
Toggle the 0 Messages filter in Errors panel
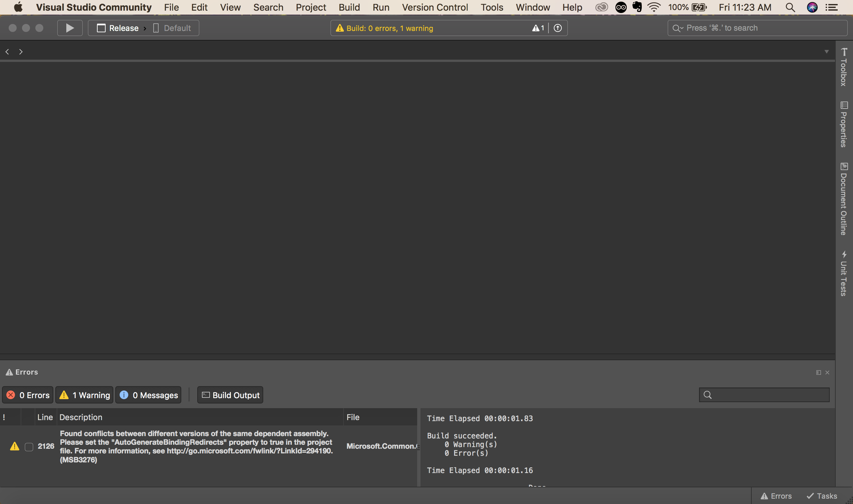point(148,394)
